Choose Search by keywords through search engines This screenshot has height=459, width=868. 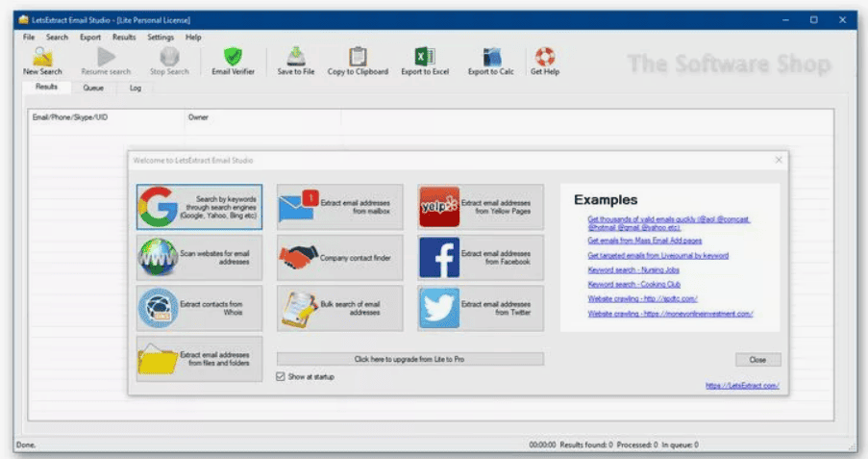pyautogui.click(x=199, y=207)
